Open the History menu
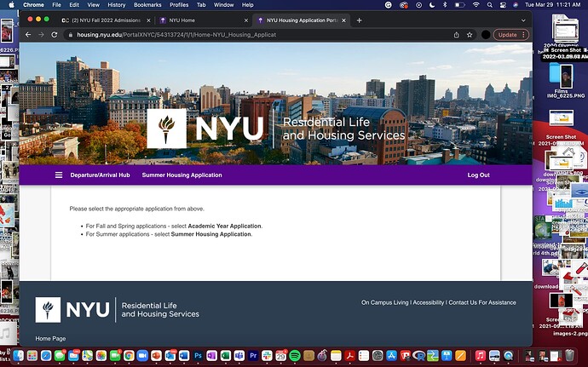Image resolution: width=588 pixels, height=367 pixels. pyautogui.click(x=116, y=5)
